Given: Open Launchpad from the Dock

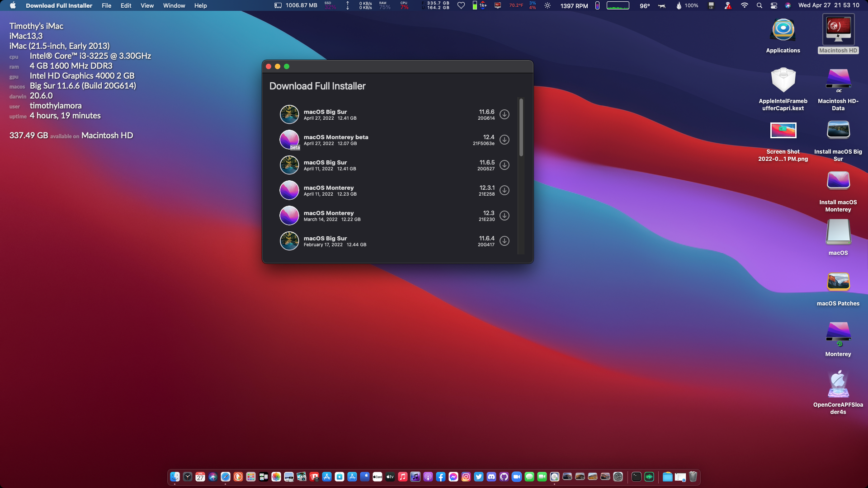Looking at the screenshot, I should [x=251, y=477].
